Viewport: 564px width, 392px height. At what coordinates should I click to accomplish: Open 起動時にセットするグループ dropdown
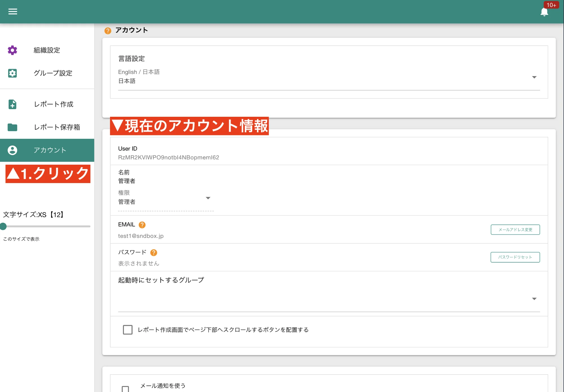pyautogui.click(x=534, y=298)
